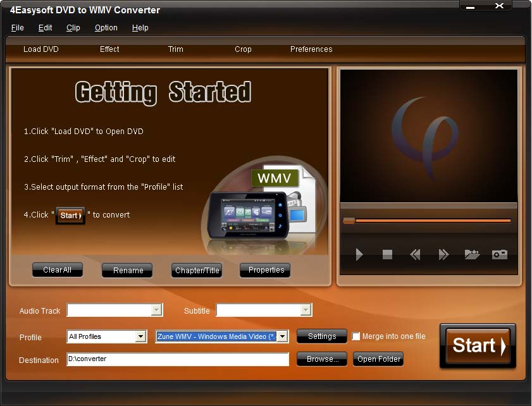The height and width of the screenshot is (406, 532).
Task: Stop playback with the square Stop icon
Action: point(387,255)
